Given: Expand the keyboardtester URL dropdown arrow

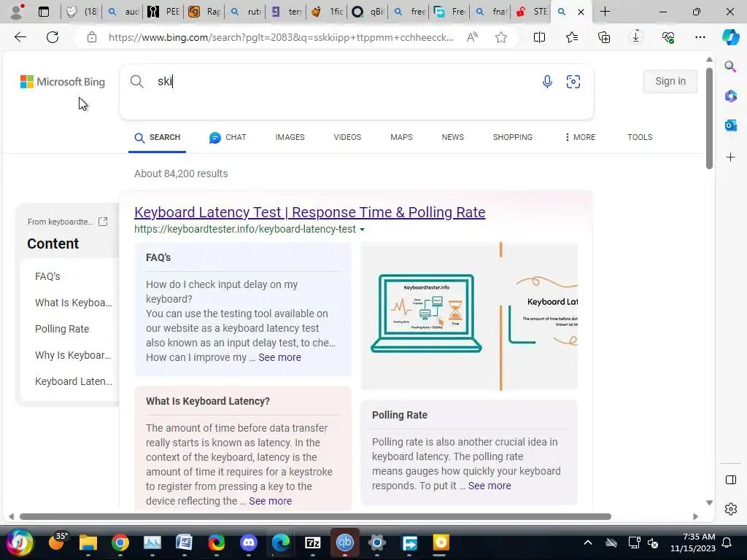Looking at the screenshot, I should 362,230.
